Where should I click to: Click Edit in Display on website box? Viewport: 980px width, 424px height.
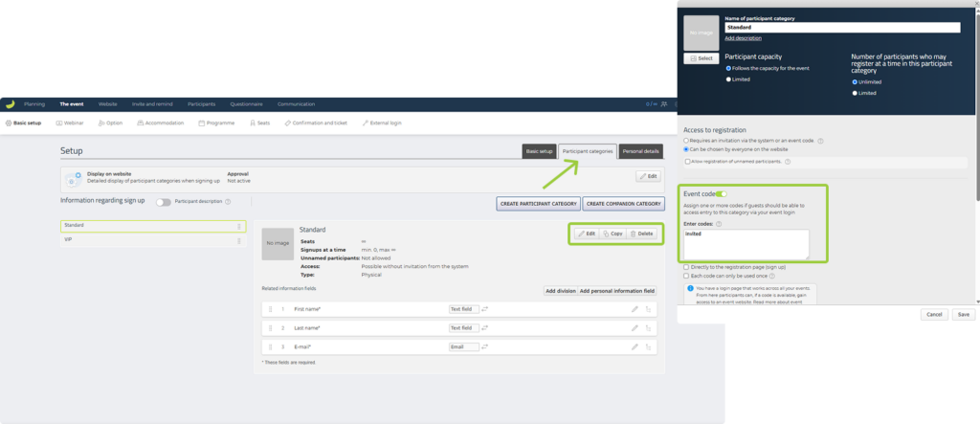pos(648,177)
